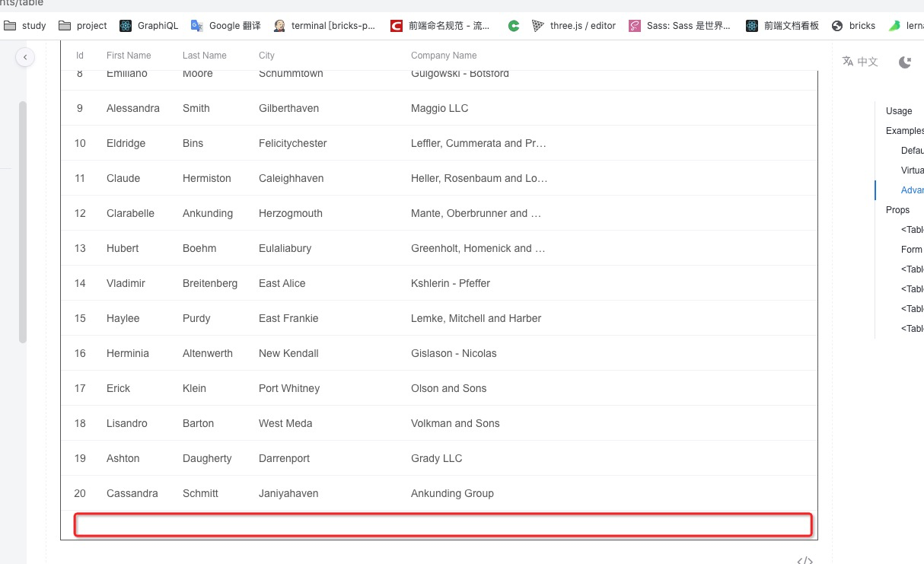Screen dimensions: 924x564
Task: Open the Google 翻译 bookmark
Action: (226, 25)
